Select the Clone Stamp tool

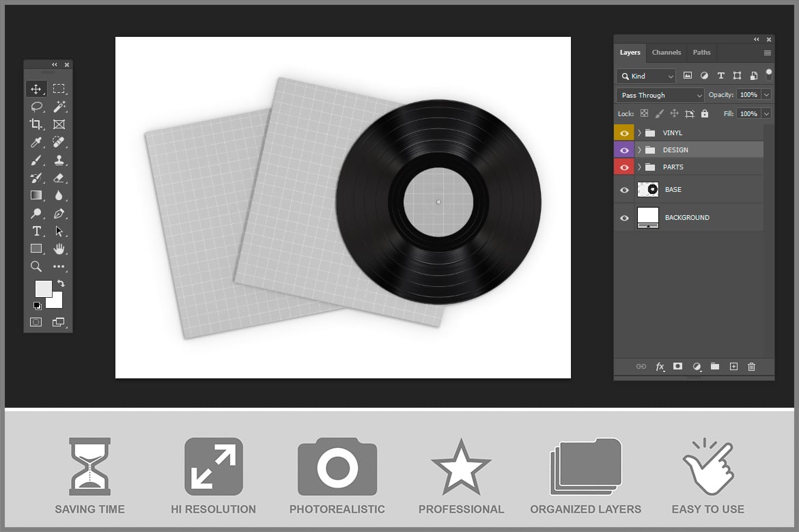point(59,160)
